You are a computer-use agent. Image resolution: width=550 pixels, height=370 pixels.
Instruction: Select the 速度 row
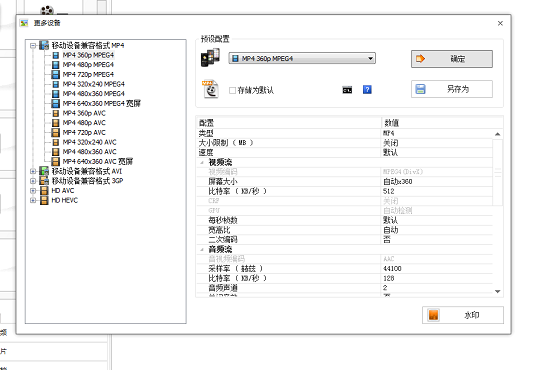click(x=345, y=153)
